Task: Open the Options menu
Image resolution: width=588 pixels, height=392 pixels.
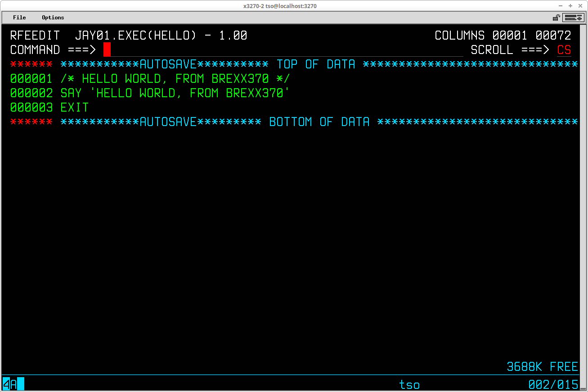Action: (x=53, y=18)
